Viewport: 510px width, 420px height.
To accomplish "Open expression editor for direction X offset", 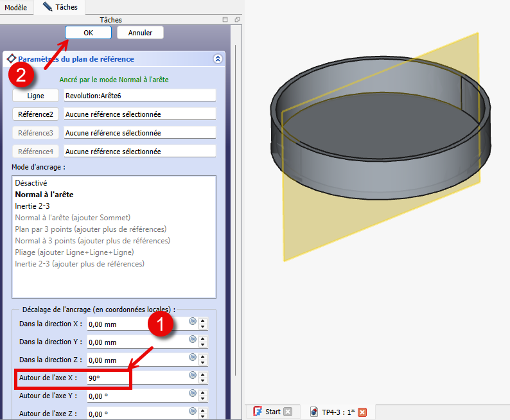I will (192, 321).
